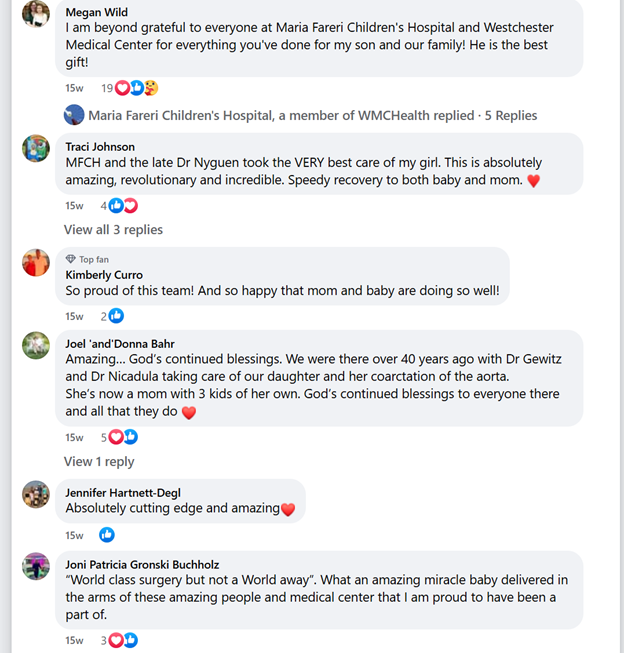The height and width of the screenshot is (653, 624).
Task: Click the like icon on Kimberly Curro's comment
Action: point(116,316)
